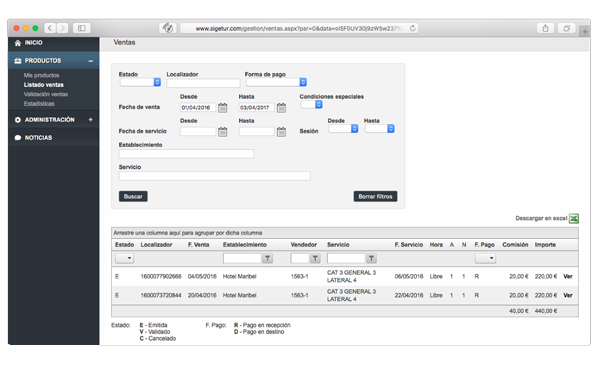The height and width of the screenshot is (368, 602).
Task: Click the Establecimiento input field in filter form
Action: pyautogui.click(x=186, y=154)
